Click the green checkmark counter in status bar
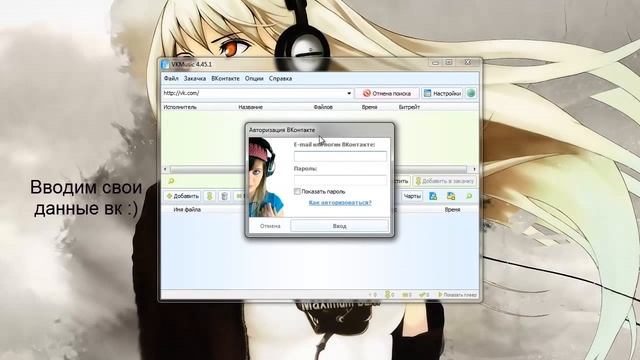 (x=424, y=294)
